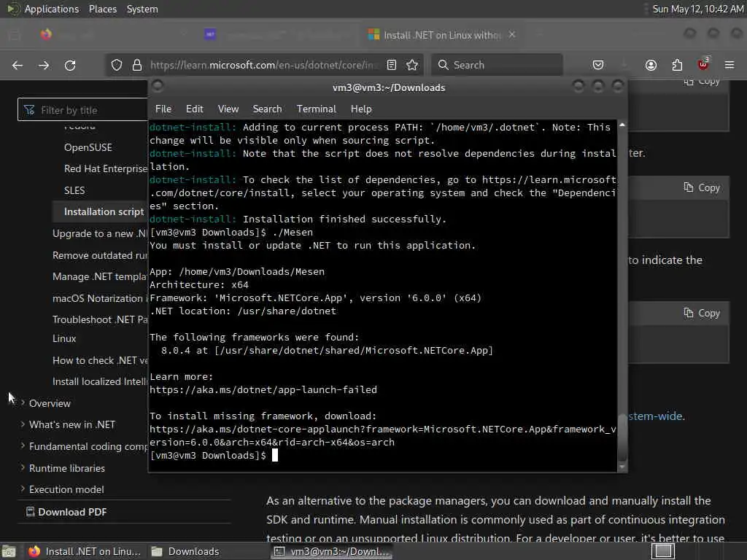Expand the Overview section chevron
747x560 pixels.
(23, 402)
